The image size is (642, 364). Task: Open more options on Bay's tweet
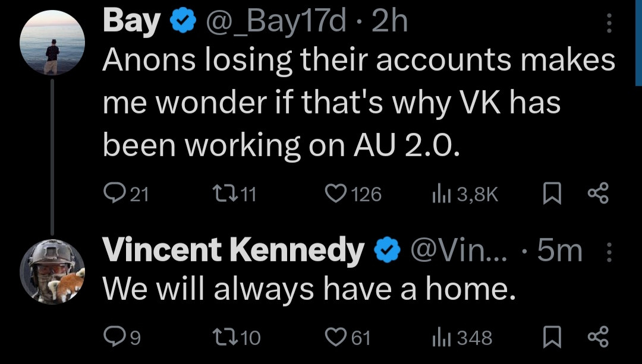pos(608,23)
